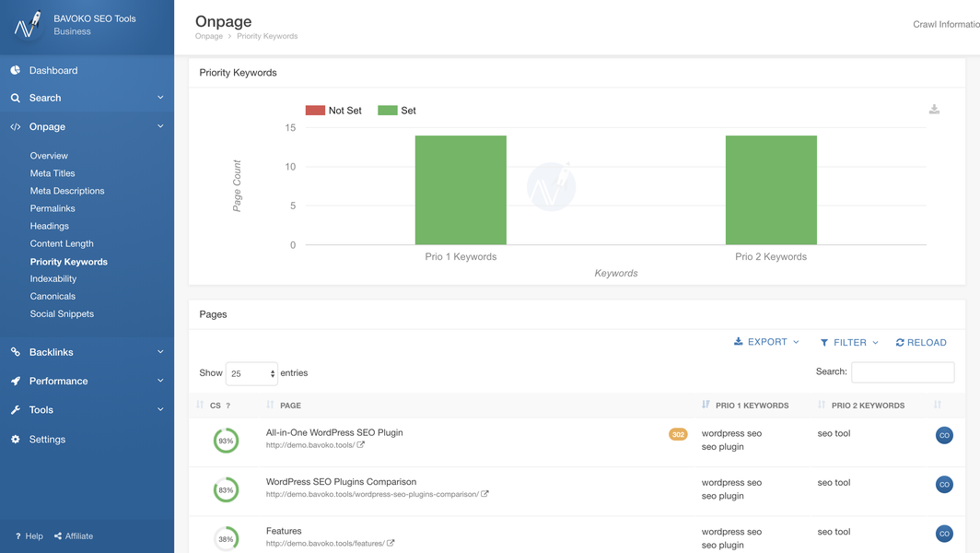Toggle the Set legend series
This screenshot has width=980, height=553.
point(397,110)
